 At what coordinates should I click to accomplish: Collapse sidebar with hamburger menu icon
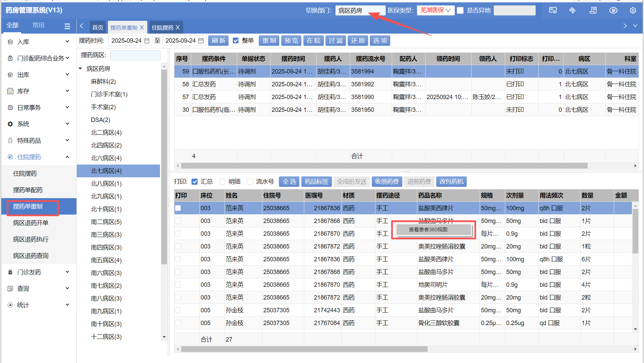pyautogui.click(x=67, y=26)
